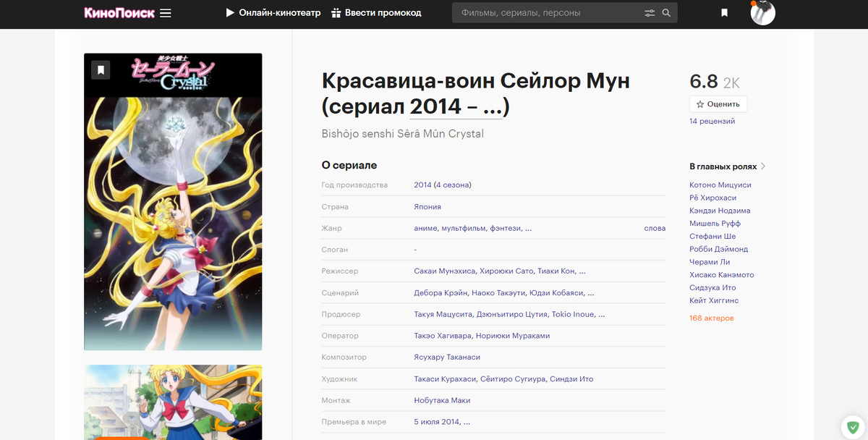Open the 168 актеров link

[711, 318]
